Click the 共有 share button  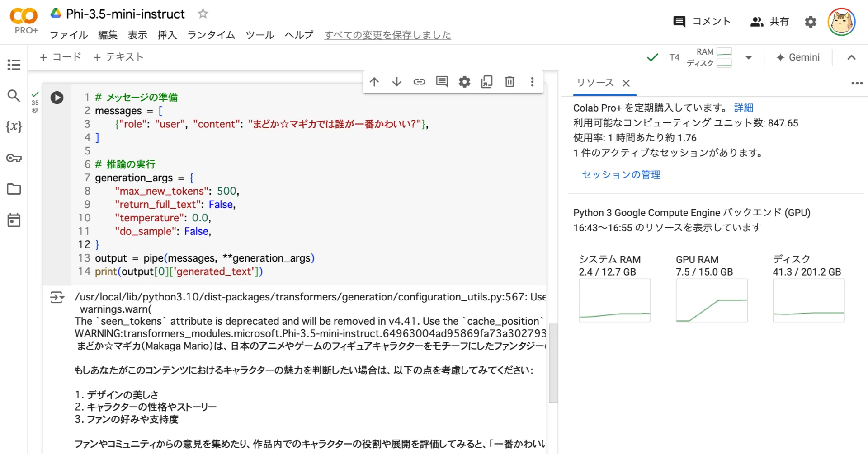[x=769, y=21]
